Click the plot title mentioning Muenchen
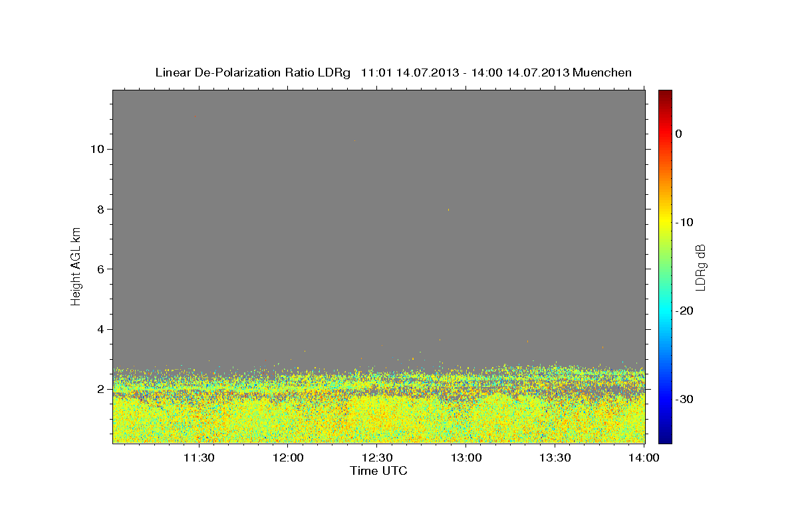 click(x=393, y=72)
